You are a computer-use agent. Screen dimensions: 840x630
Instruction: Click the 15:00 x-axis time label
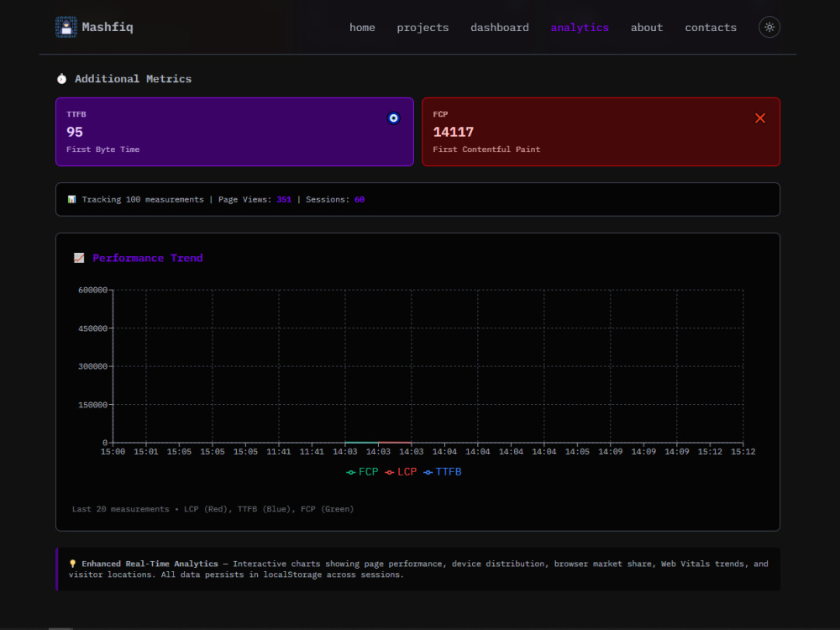tap(113, 452)
